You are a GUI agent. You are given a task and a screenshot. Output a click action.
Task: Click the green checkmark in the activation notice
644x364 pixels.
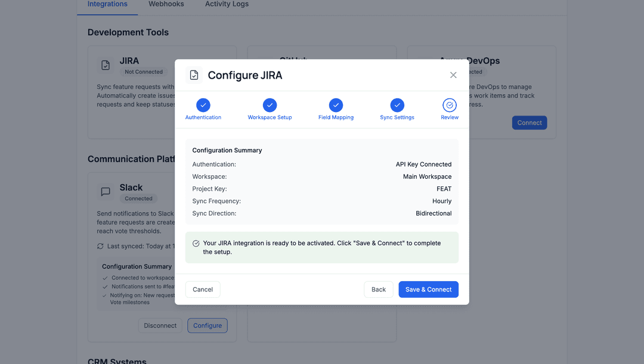pyautogui.click(x=196, y=243)
